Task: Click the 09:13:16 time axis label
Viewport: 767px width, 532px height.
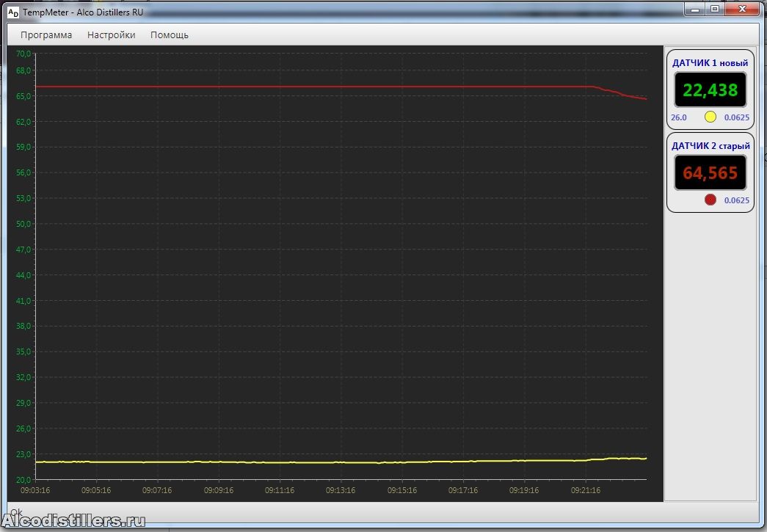Action: point(341,490)
